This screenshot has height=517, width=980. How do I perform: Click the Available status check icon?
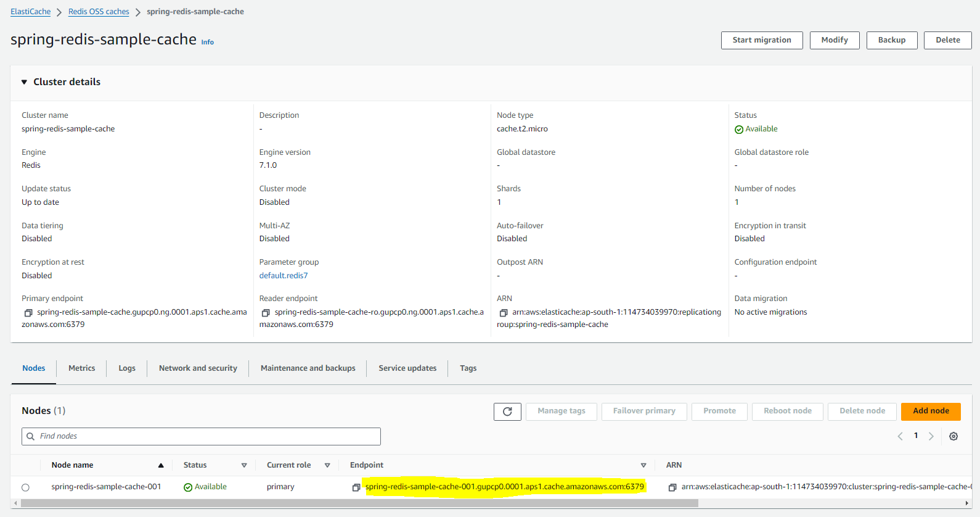[739, 130]
